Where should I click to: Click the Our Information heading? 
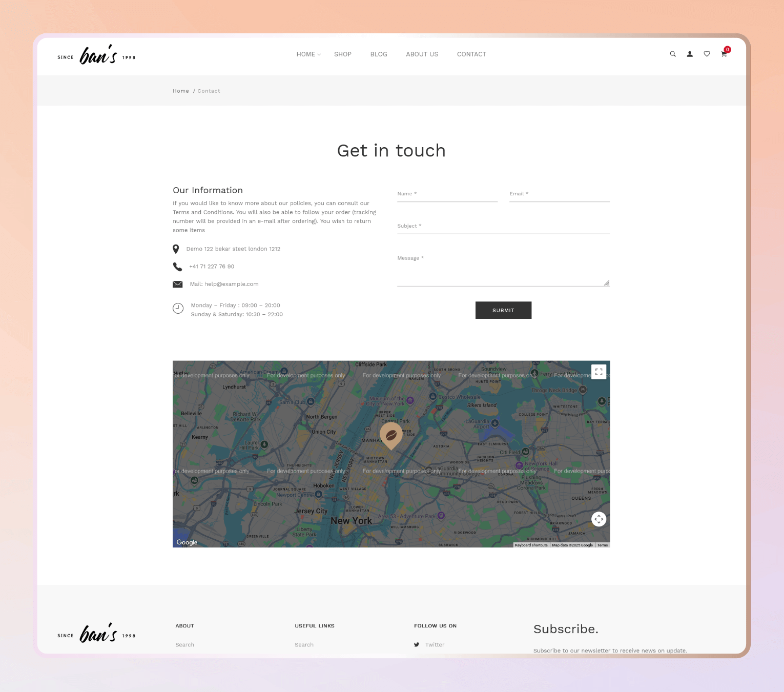[208, 190]
